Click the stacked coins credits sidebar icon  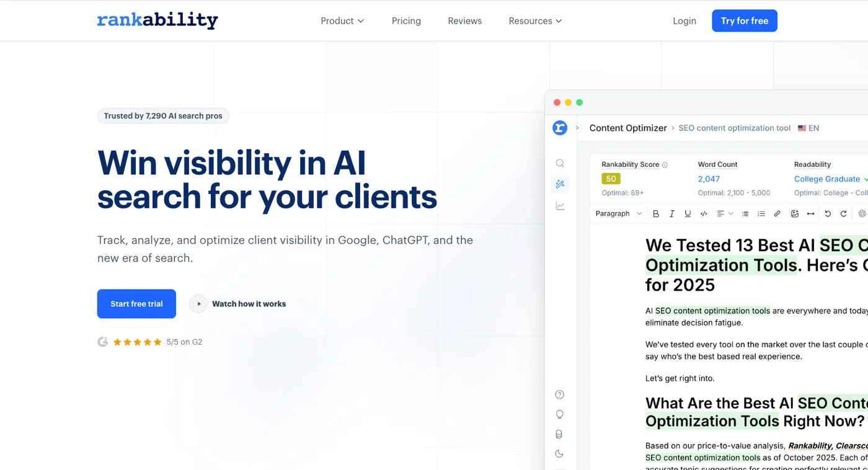click(x=559, y=434)
